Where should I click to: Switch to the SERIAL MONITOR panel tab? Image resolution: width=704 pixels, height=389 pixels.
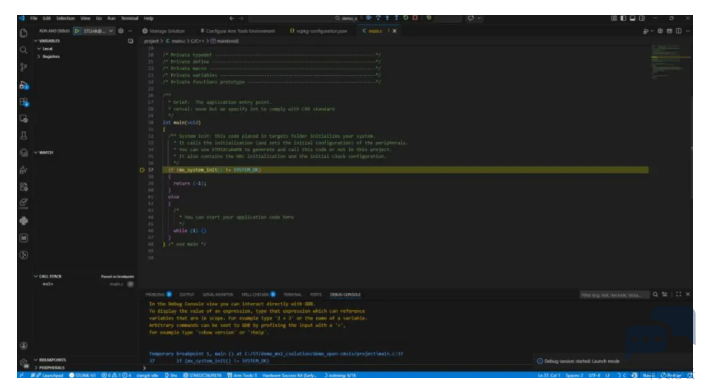tap(218, 295)
